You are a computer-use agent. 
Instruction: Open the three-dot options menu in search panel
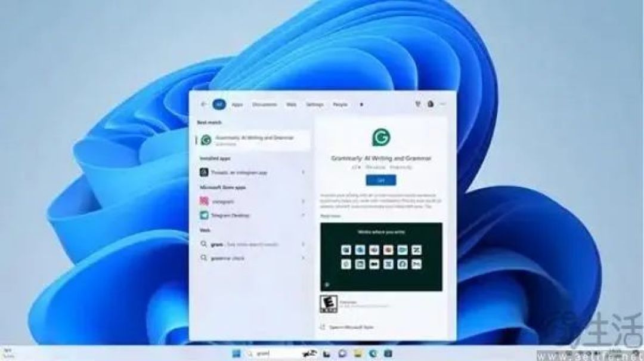coord(443,104)
